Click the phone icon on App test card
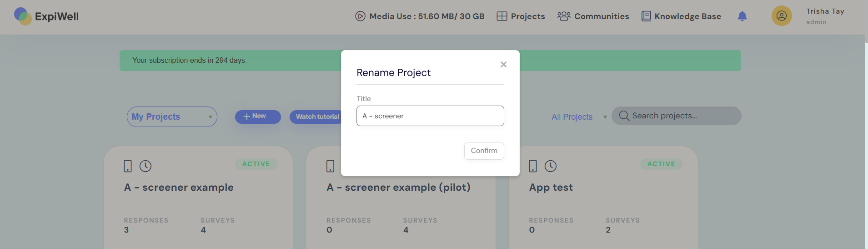Screen dimensions: 868x249 click(x=533, y=166)
